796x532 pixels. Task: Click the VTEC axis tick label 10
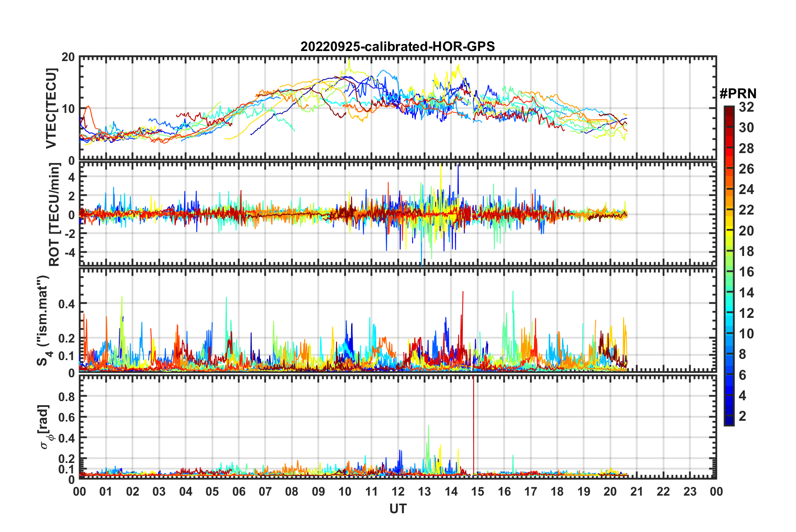pos(68,109)
